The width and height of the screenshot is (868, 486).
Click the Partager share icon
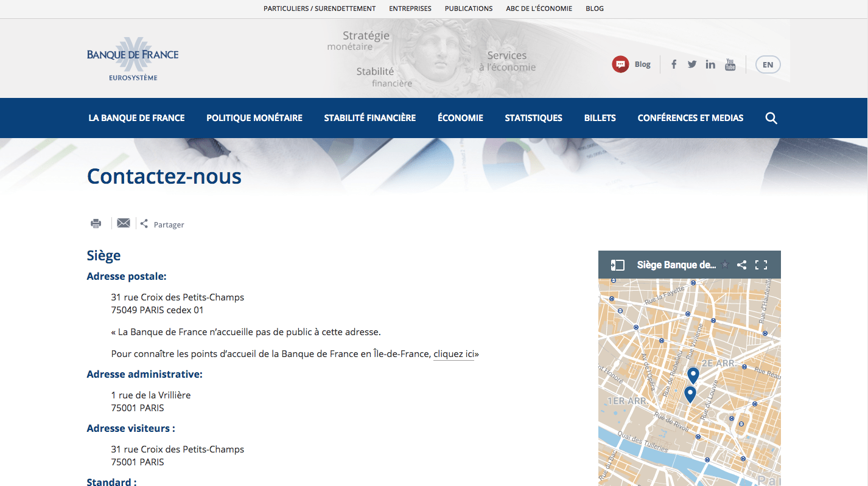click(x=144, y=224)
